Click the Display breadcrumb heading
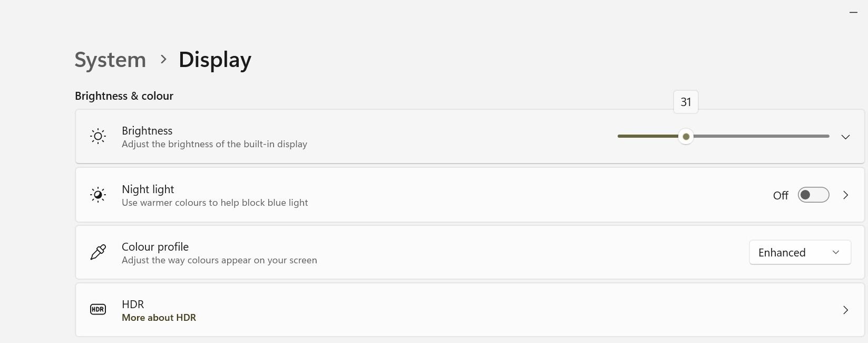868x343 pixels. (x=214, y=60)
